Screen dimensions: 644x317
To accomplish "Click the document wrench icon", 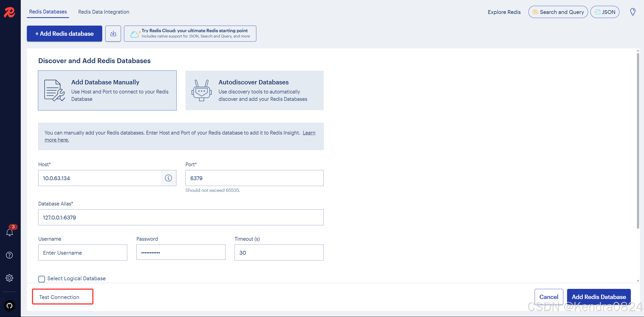I will tap(54, 90).
